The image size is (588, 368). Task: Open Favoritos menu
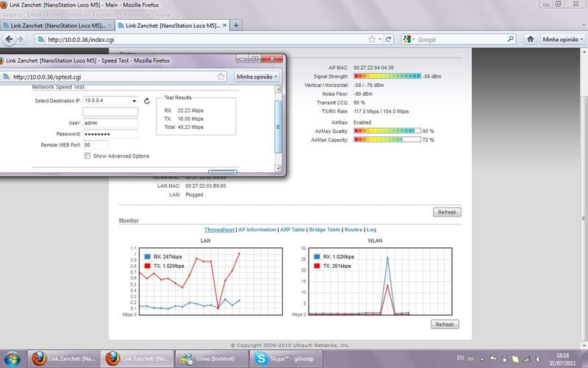point(104,15)
